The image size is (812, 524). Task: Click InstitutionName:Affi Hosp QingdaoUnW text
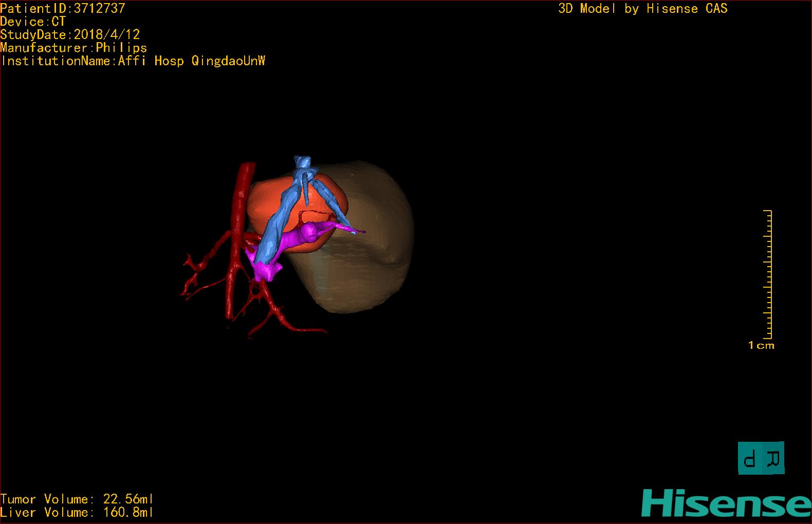point(133,61)
